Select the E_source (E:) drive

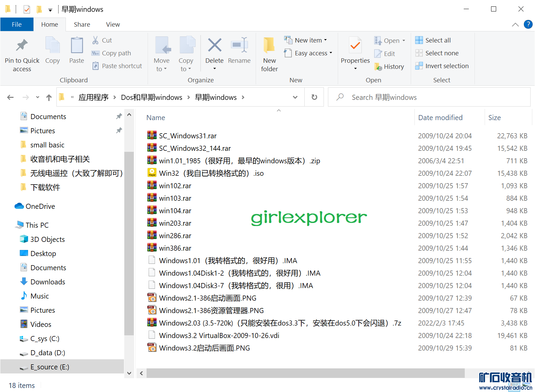pos(62,367)
